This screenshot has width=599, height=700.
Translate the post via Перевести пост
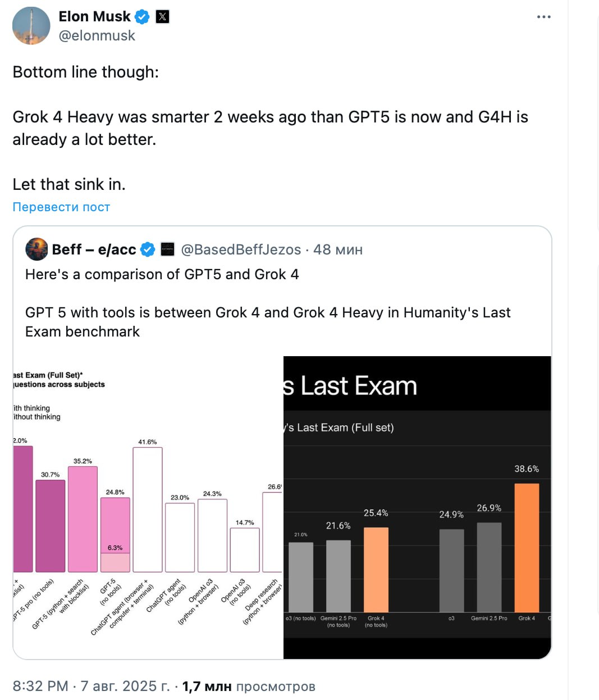[x=61, y=207]
